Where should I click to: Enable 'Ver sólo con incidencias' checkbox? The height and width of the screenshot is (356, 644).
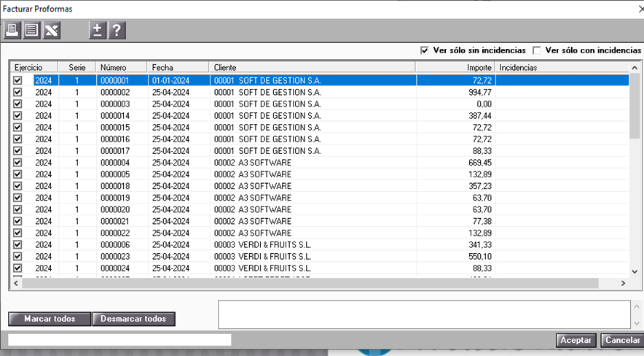pos(536,50)
